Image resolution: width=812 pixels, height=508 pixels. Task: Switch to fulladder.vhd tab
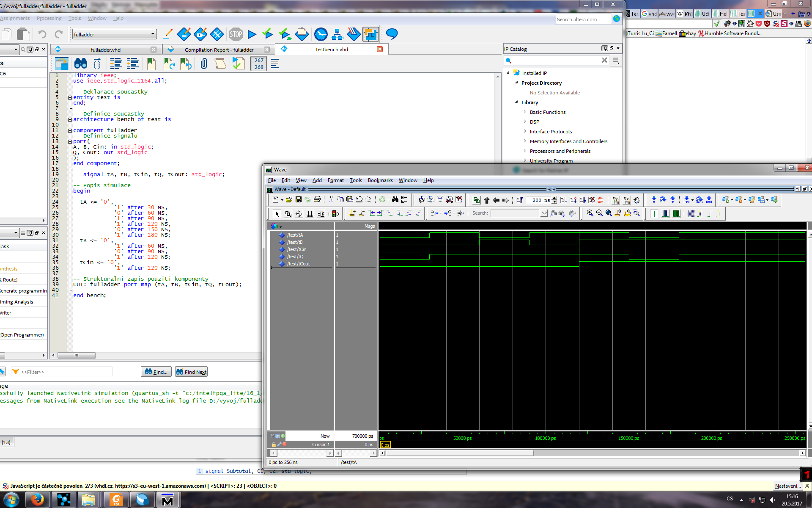click(105, 50)
